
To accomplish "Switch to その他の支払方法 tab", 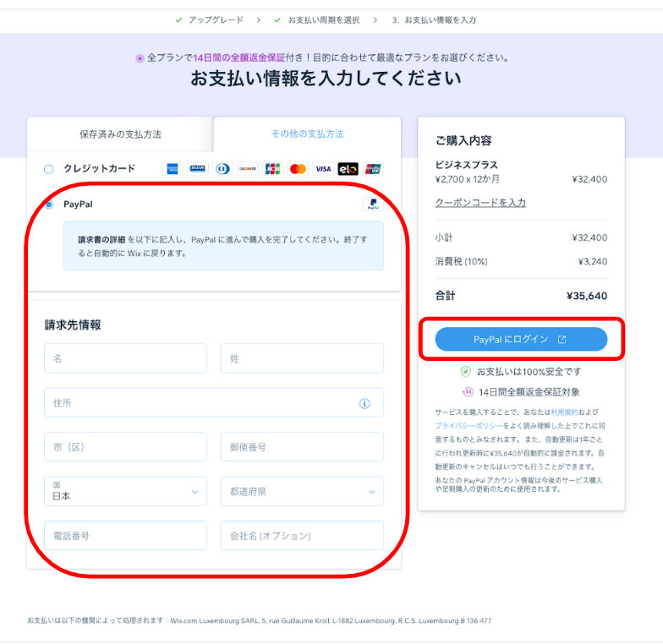I will click(x=308, y=134).
